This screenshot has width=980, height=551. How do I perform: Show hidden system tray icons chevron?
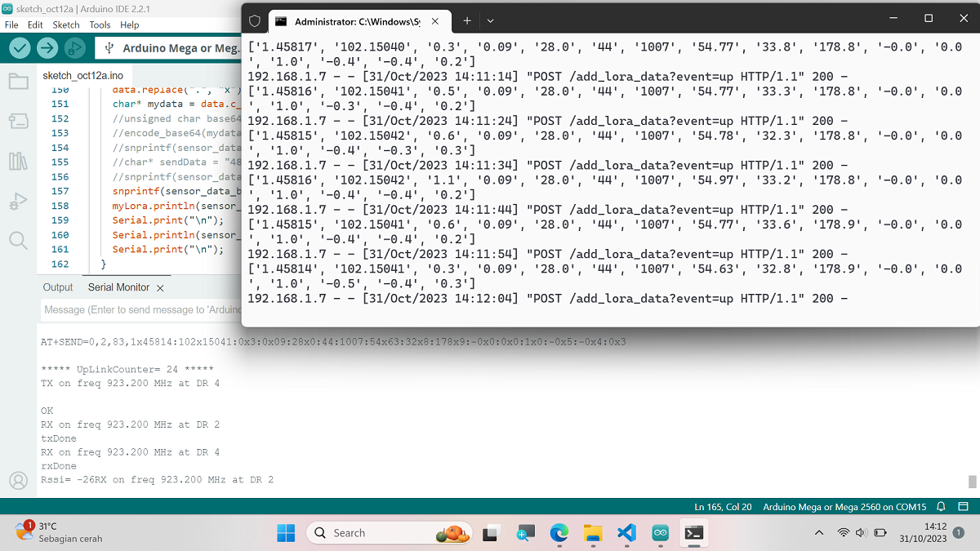click(819, 533)
